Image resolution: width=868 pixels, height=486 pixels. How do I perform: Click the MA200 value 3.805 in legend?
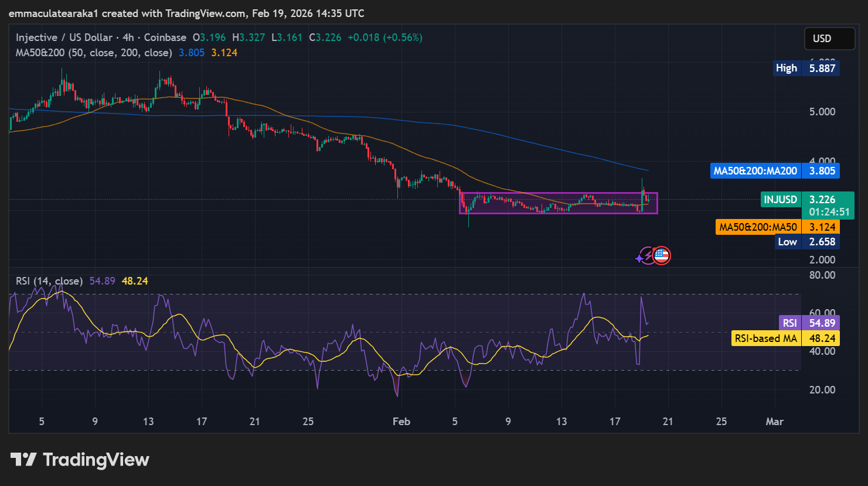click(x=192, y=53)
